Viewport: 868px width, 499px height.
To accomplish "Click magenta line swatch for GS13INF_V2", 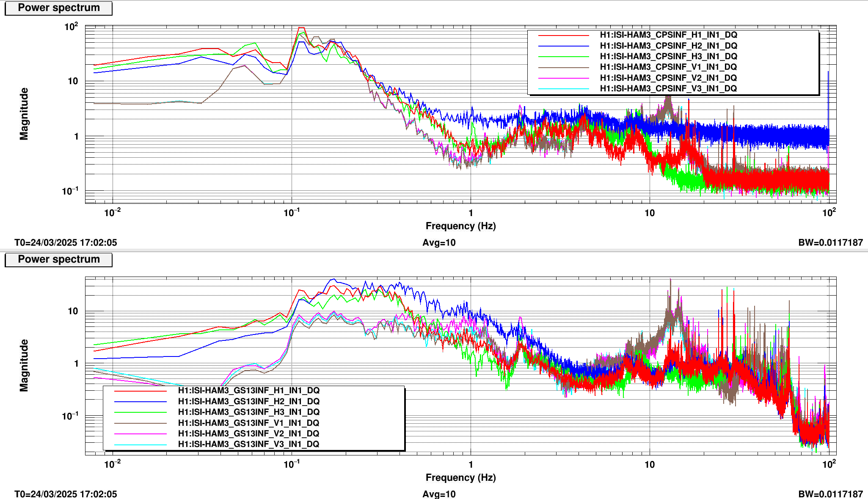I will pos(141,434).
